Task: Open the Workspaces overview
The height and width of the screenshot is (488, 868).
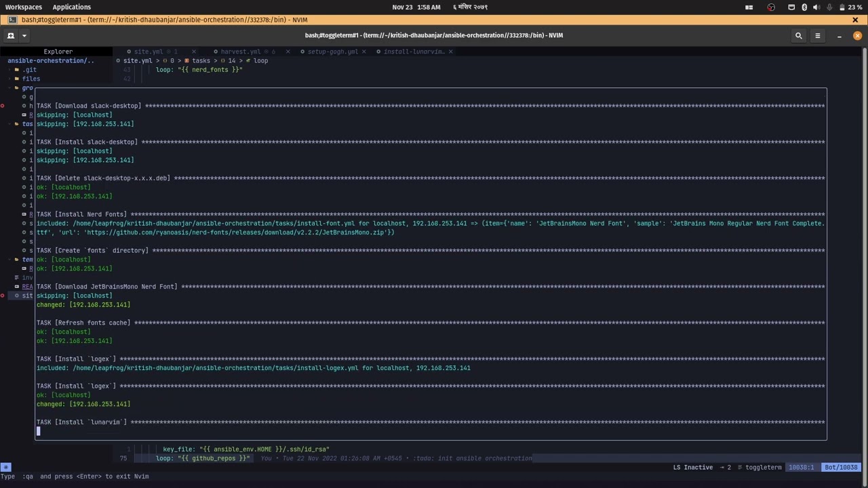Action: [24, 7]
